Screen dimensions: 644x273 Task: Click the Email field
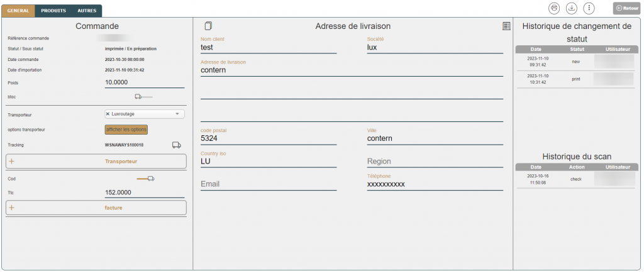point(269,184)
